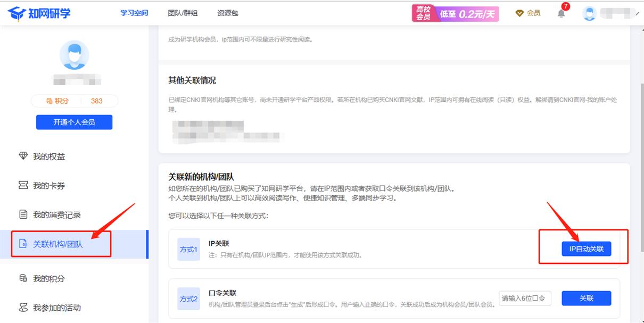The height and width of the screenshot is (323, 644).
Task: Click the user avatar in top bar
Action: pos(589,13)
